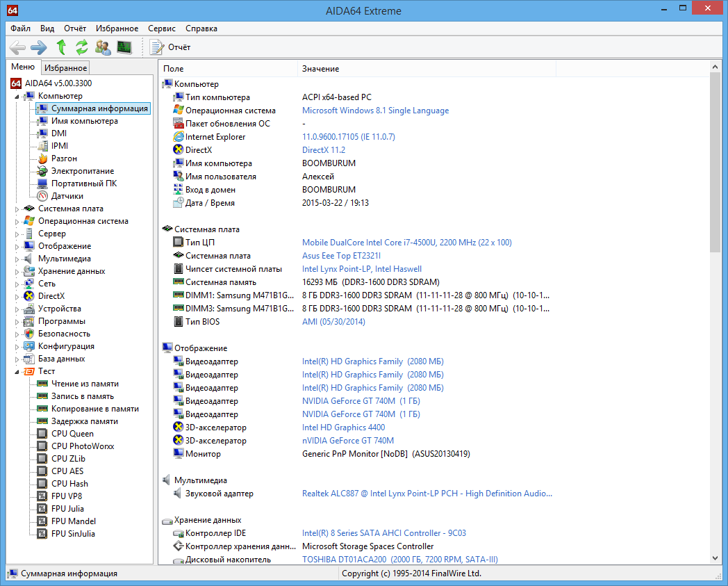Screen dimensions: 728x586
Task: Open the AMI (05/30/2014) BIOS link
Action: click(333, 322)
